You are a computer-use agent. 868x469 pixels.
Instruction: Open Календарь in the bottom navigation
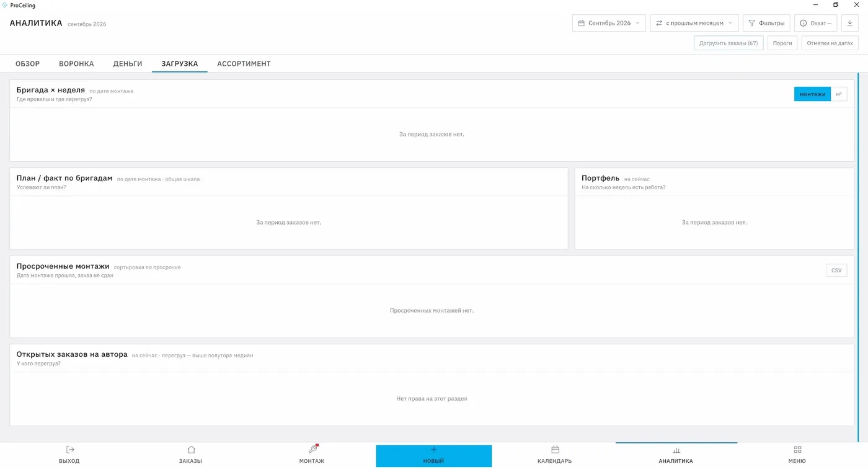554,455
